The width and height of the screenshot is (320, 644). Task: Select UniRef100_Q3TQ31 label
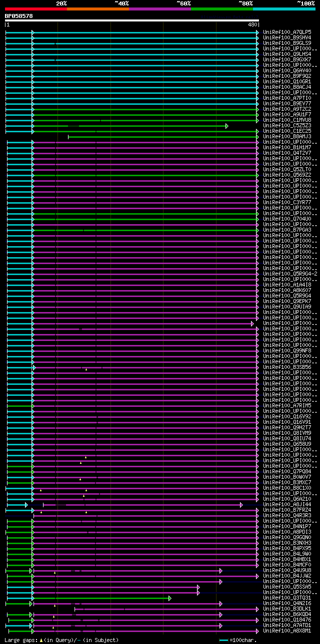pos(287,598)
